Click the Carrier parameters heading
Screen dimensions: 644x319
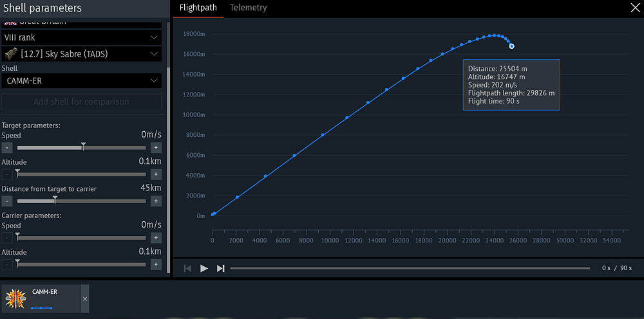click(32, 215)
